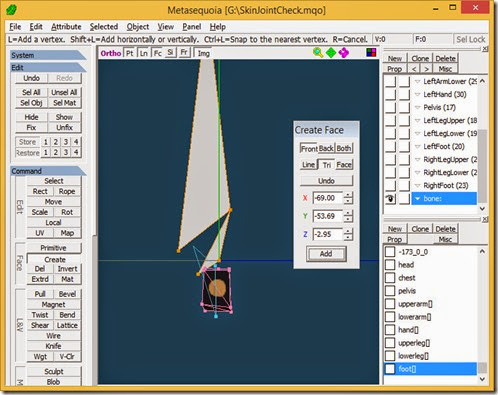Select the -173_0_0 material row
The height and width of the screenshot is (395, 498).
pos(430,252)
